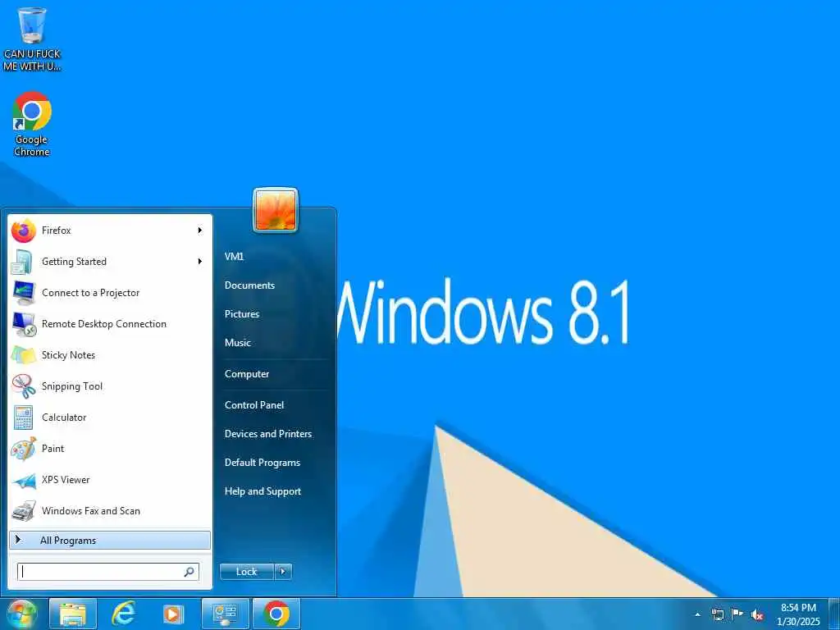This screenshot has height=630, width=840.
Task: Open Documents from Start menu
Action: [249, 285]
